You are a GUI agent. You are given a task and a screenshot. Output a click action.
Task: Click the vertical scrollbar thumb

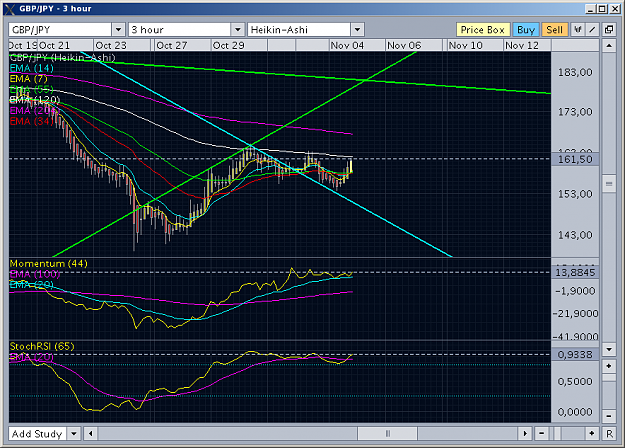click(x=609, y=184)
